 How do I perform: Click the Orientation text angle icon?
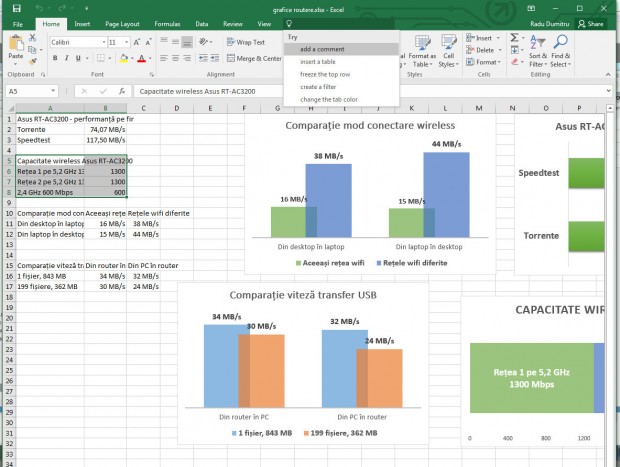coord(204,42)
